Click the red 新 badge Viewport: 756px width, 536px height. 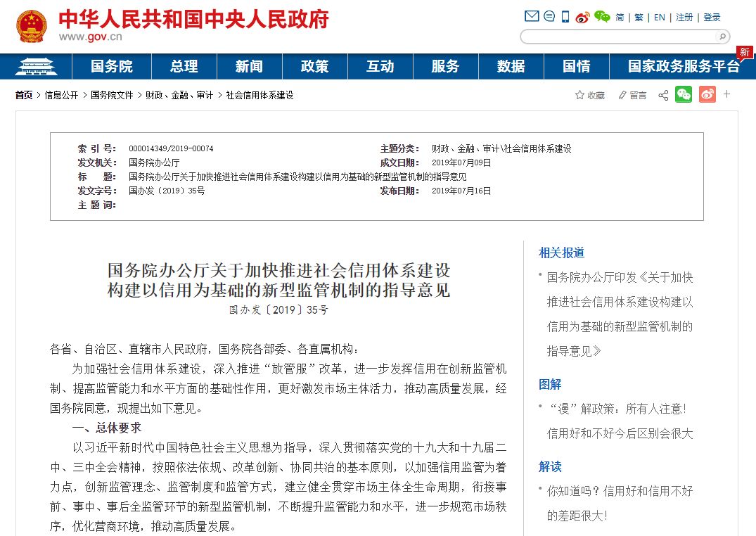(x=745, y=52)
